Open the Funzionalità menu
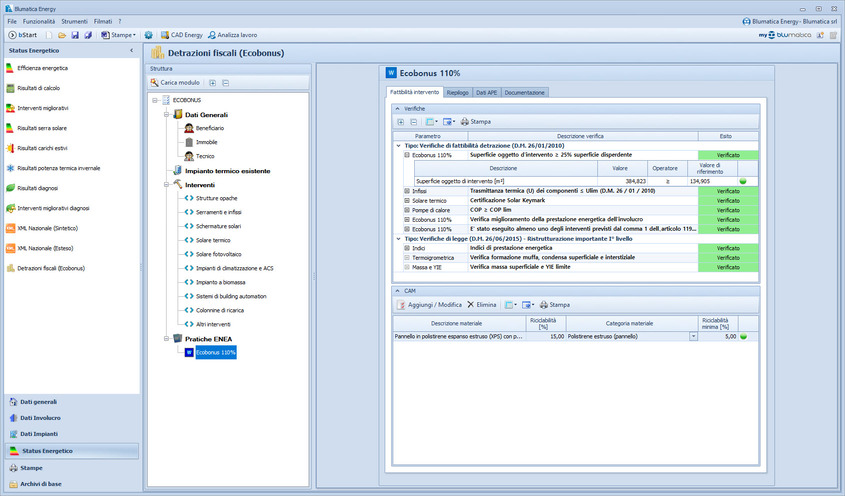The width and height of the screenshot is (845, 496). [x=39, y=22]
